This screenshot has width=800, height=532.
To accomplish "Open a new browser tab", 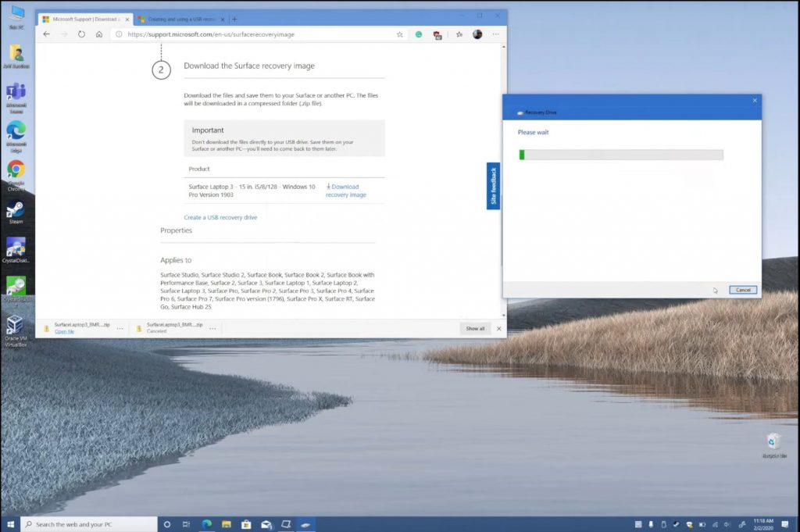I will coord(235,19).
